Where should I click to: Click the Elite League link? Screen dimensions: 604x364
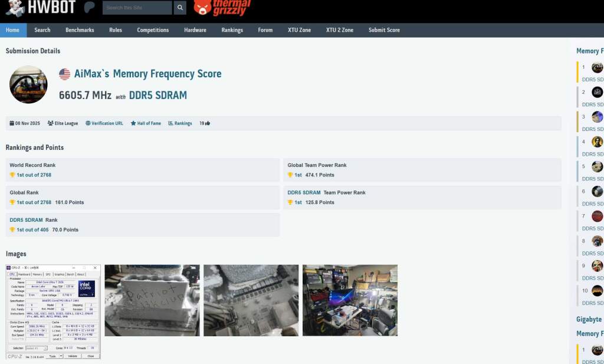(63, 123)
